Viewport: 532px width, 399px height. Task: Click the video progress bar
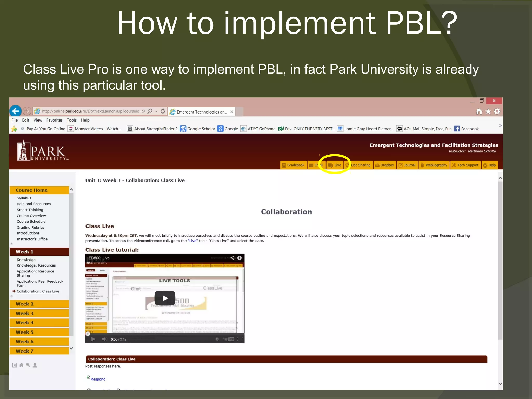[x=165, y=334]
